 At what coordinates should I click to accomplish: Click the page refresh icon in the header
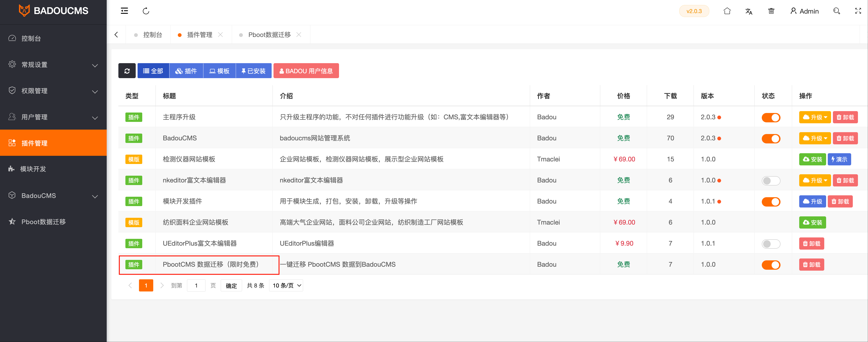coord(146,11)
